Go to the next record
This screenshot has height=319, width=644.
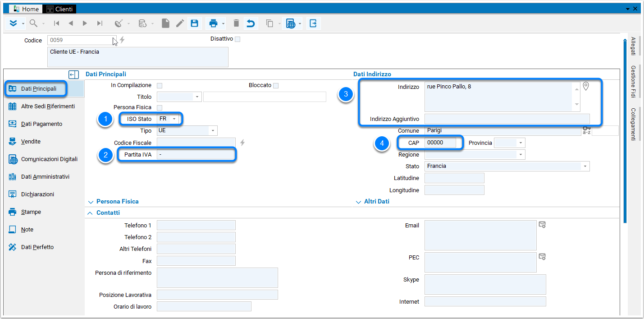pyautogui.click(x=85, y=23)
